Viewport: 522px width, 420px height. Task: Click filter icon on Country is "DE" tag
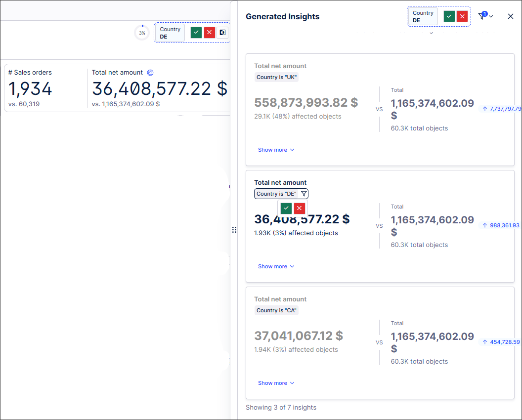coord(304,194)
